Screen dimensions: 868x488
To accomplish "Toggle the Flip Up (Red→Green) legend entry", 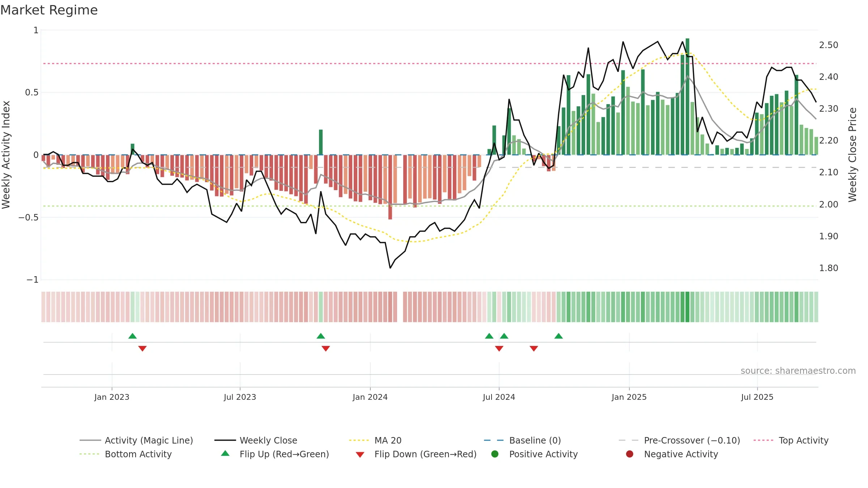I will tap(275, 454).
